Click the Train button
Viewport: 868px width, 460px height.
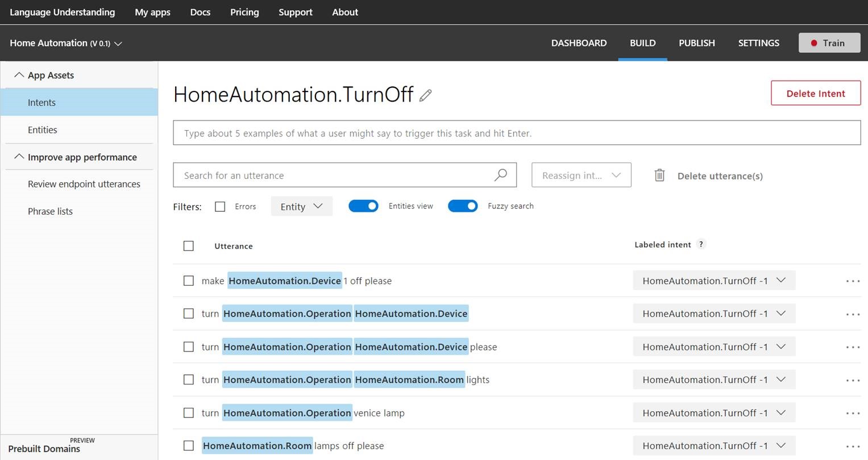point(829,43)
